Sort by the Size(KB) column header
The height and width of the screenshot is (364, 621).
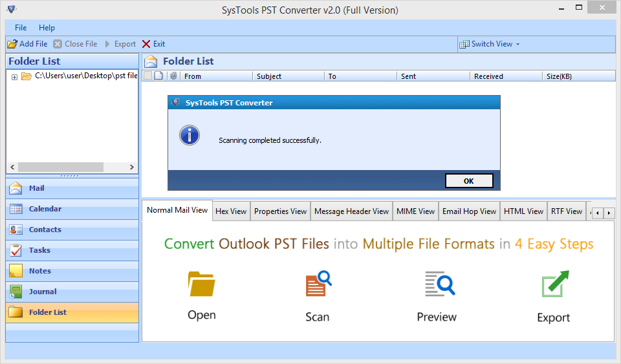[579, 76]
